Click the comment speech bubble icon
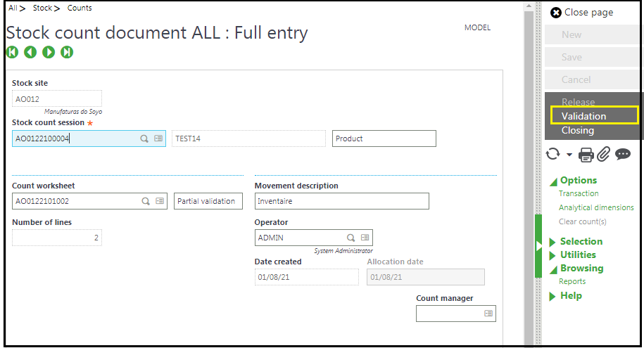Image resolution: width=644 pixels, height=348 pixels. click(623, 154)
